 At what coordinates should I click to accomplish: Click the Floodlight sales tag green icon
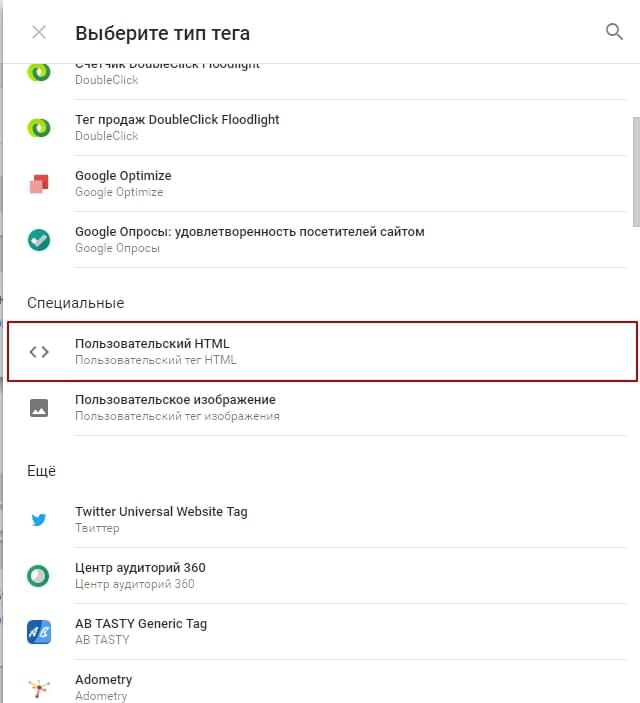[x=39, y=128]
